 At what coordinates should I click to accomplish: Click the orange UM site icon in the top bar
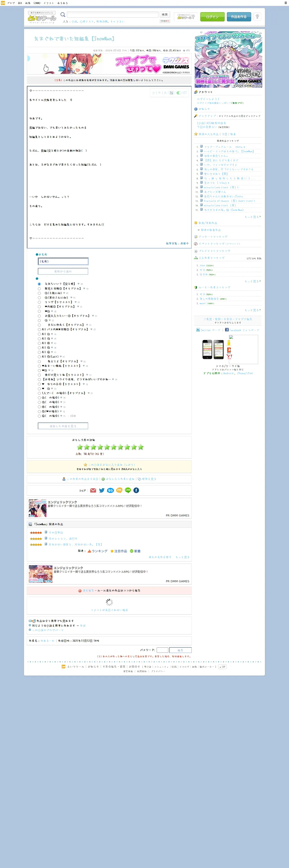click(3, 3)
